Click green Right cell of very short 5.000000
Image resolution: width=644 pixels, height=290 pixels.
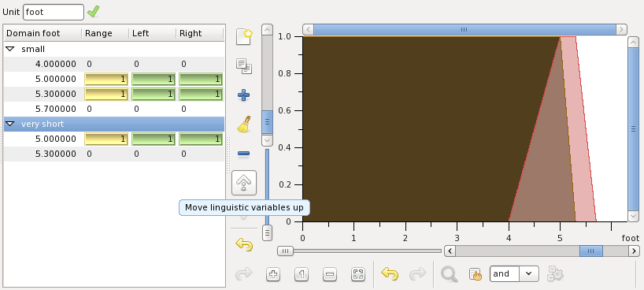(201, 139)
